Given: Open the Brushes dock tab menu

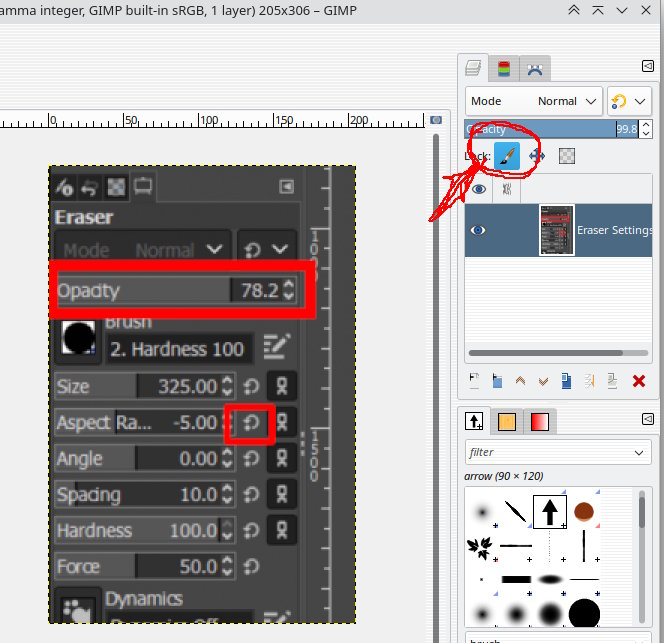Looking at the screenshot, I should [x=648, y=419].
